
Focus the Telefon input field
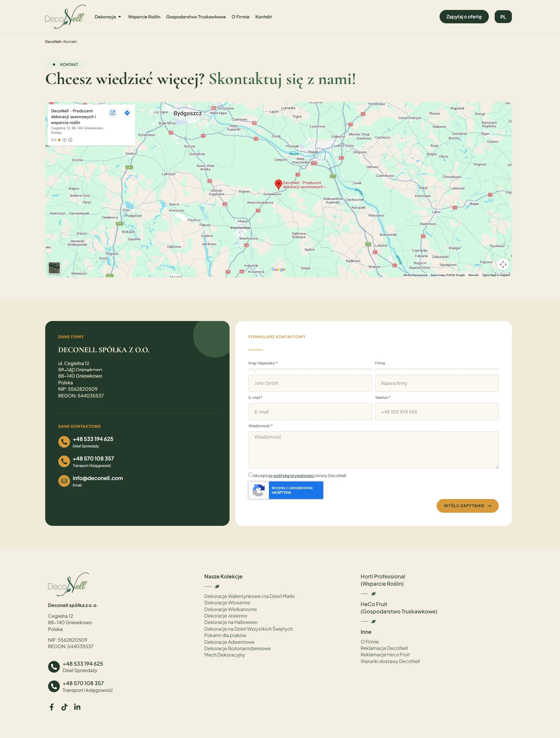(437, 412)
